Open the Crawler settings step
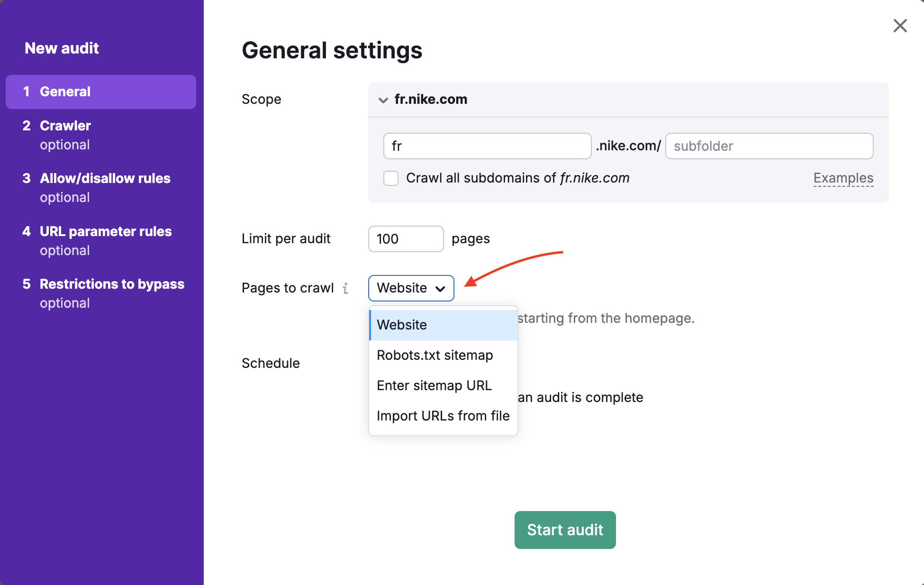Screen dimensions: 924x585 point(65,126)
